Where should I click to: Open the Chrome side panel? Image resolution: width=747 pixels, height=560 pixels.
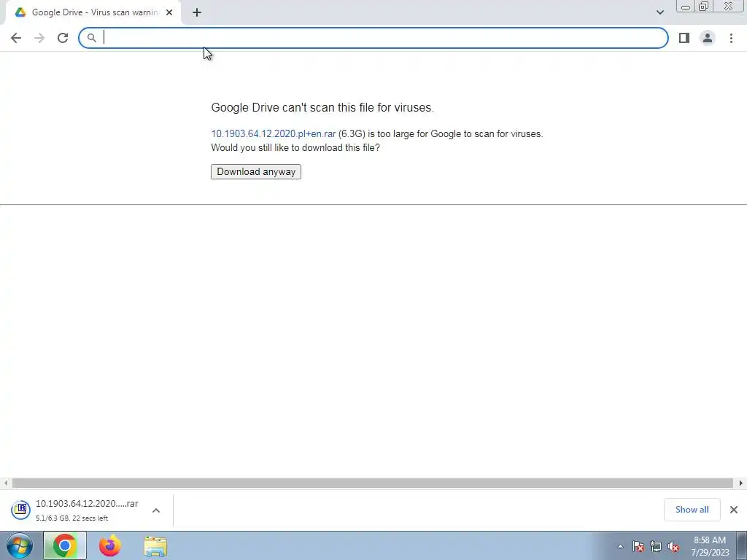click(x=684, y=38)
